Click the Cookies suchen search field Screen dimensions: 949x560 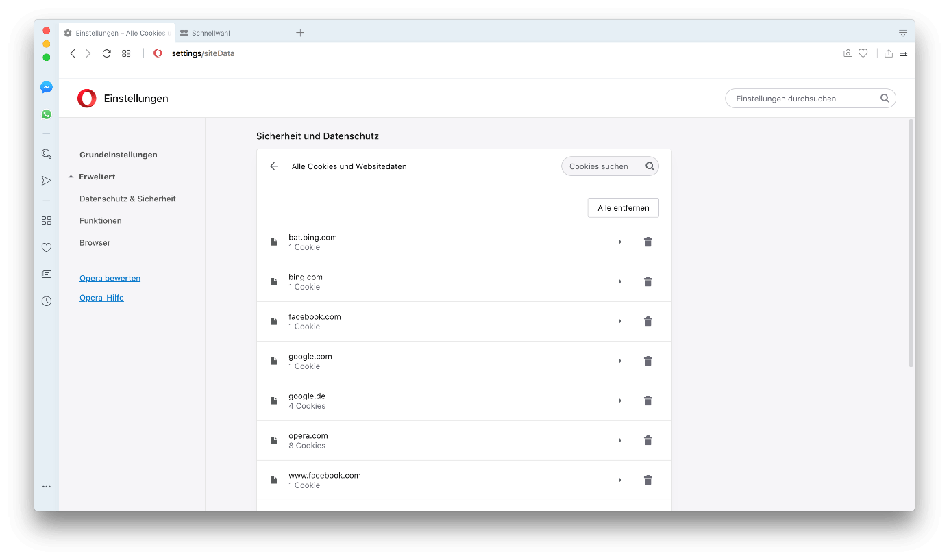pos(610,166)
